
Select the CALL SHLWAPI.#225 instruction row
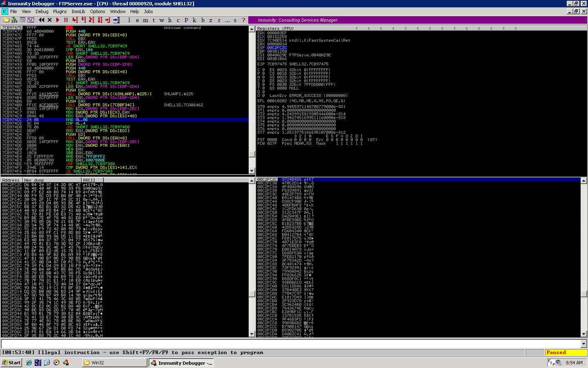pyautogui.click(x=125, y=94)
